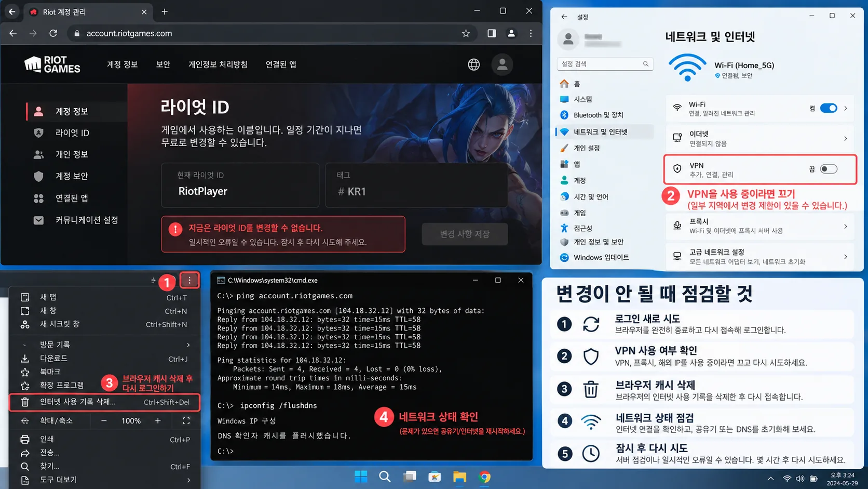Viewport: 868px width, 489px height.
Task: Select 새 탭 in Chrome menu
Action: pos(105,297)
